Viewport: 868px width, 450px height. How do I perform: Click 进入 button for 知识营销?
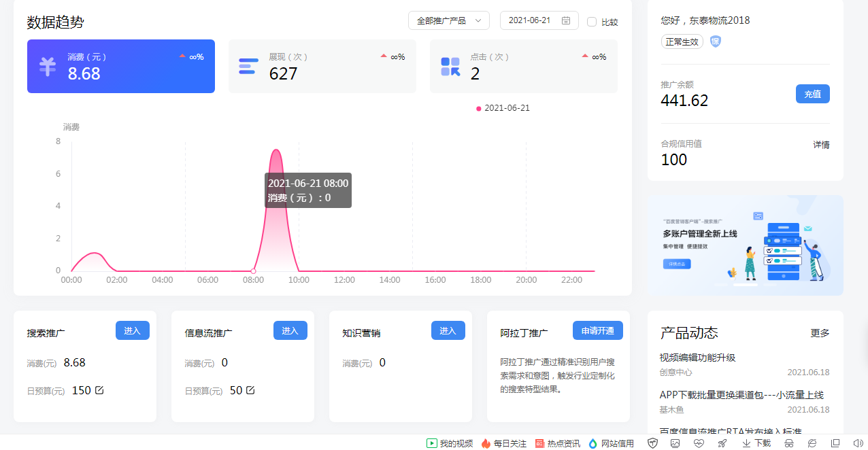point(448,330)
